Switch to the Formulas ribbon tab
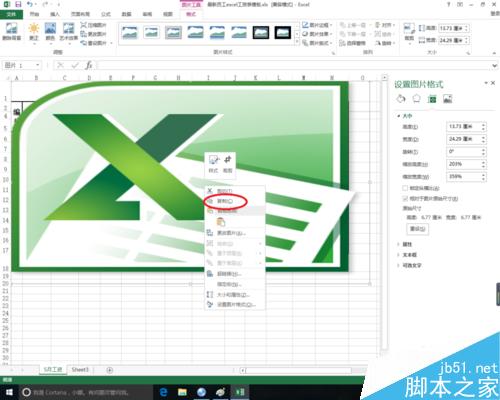 click(106, 14)
